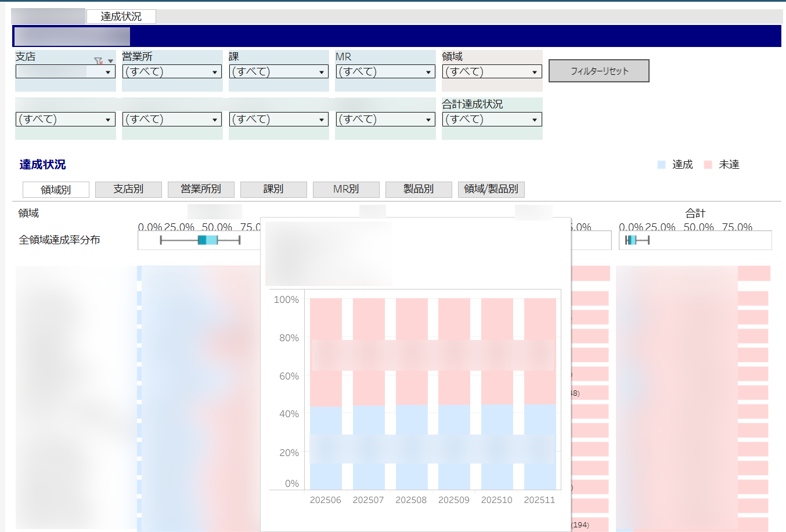Clear the 支店 filter with funnel icon
The image size is (786, 532).
tap(98, 60)
